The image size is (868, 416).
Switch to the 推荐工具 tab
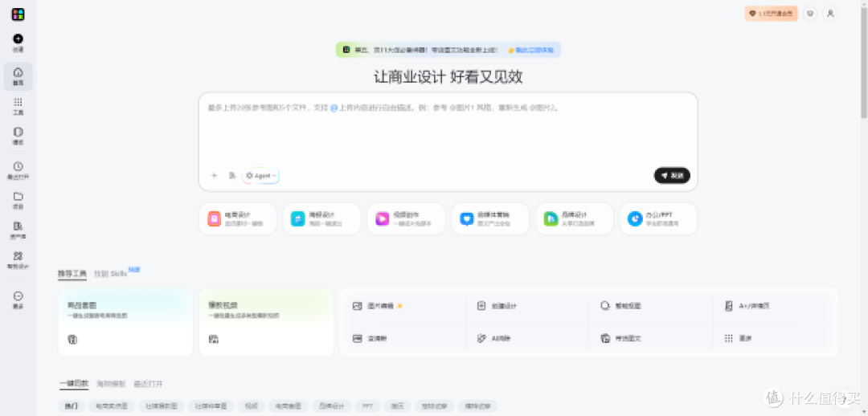[72, 273]
